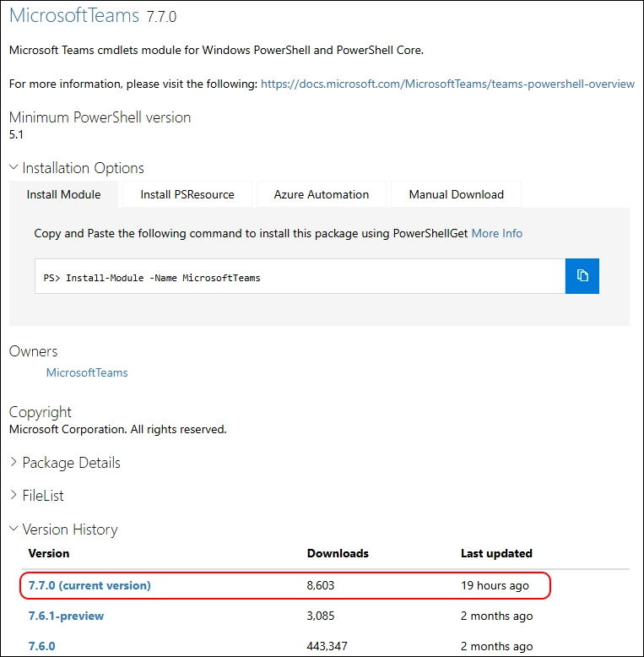This screenshot has width=644, height=657.
Task: Switch to the Install PSResource tab
Action: click(x=187, y=194)
